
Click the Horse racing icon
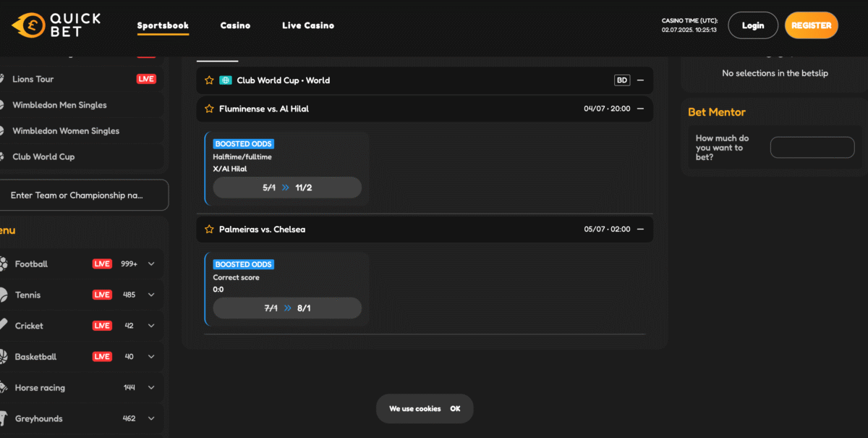click(3, 388)
